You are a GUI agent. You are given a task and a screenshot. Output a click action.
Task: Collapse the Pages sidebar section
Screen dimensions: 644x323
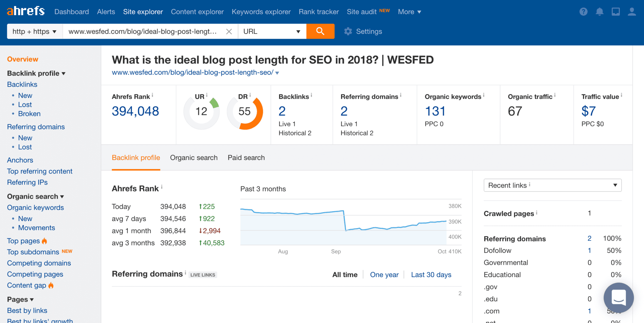click(x=20, y=299)
